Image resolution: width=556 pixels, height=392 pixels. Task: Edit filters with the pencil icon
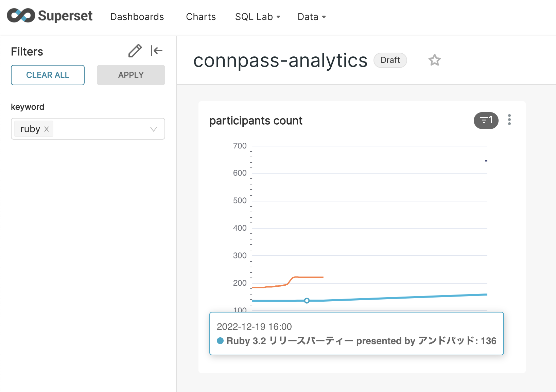point(135,51)
